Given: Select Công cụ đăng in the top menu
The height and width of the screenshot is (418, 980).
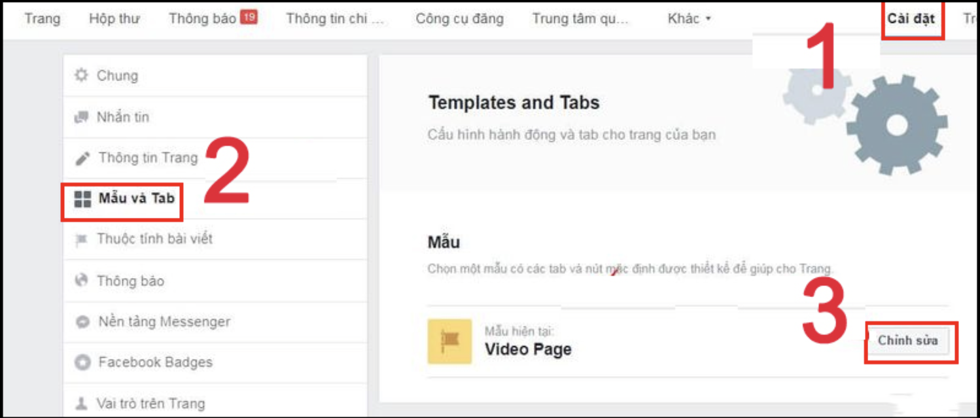Looking at the screenshot, I should tap(459, 18).
